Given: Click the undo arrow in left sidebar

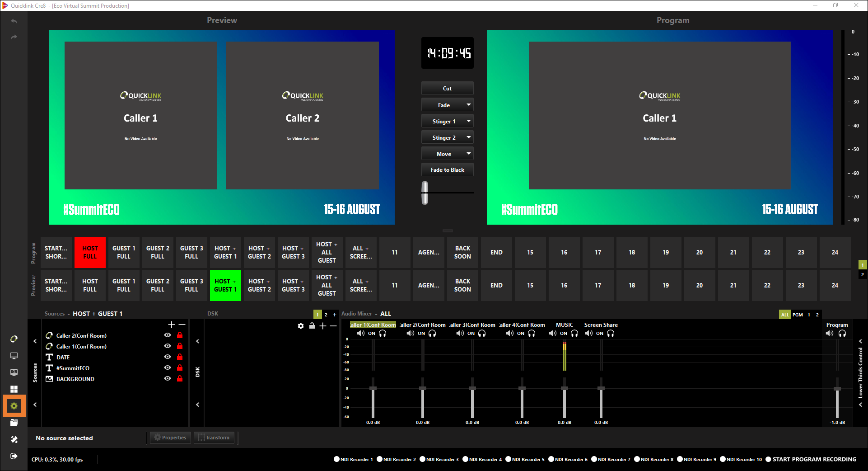Looking at the screenshot, I should pyautogui.click(x=14, y=21).
